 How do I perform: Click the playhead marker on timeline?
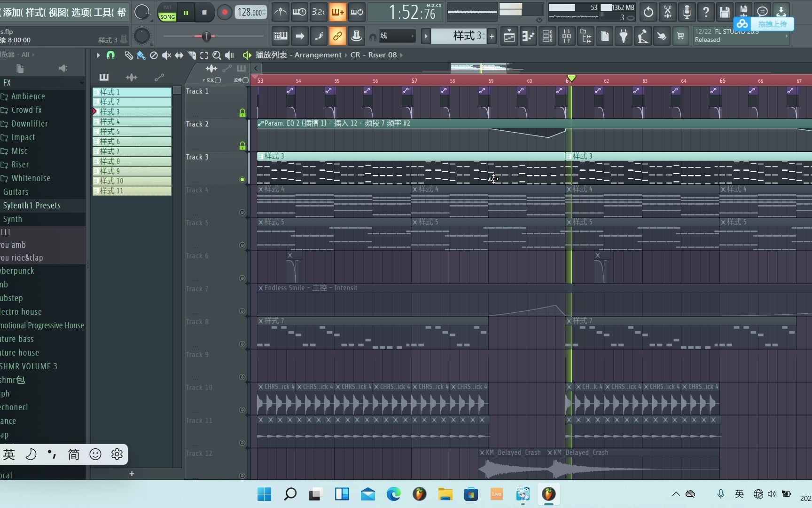[571, 78]
